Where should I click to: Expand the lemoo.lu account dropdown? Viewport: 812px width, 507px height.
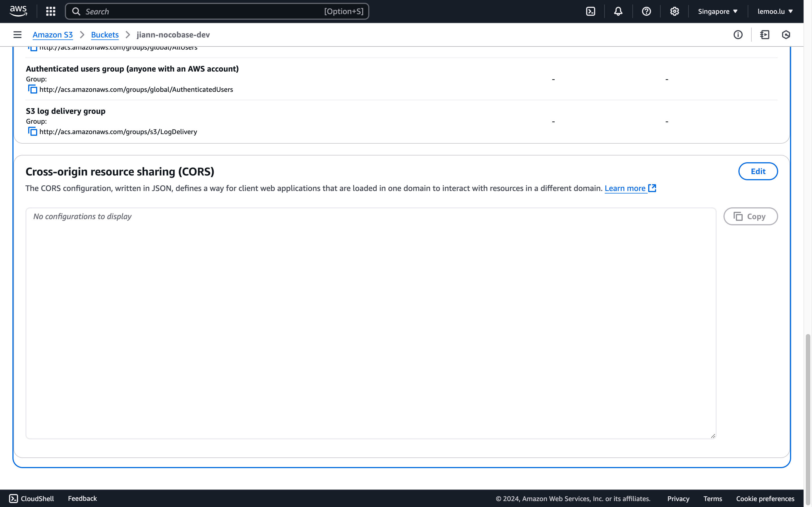(775, 11)
